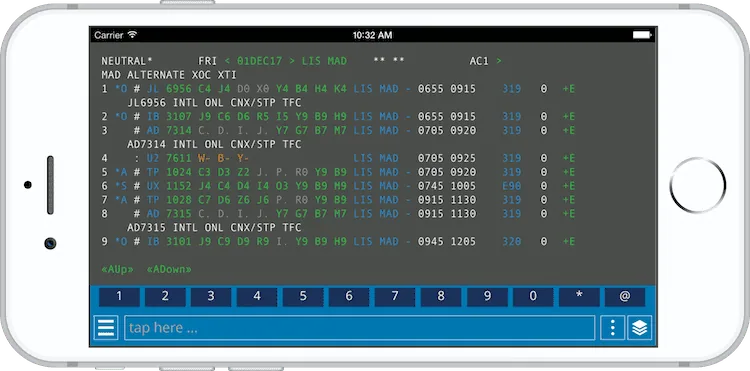
Task: Expand the +E details for flight JL 6956
Action: pos(569,89)
